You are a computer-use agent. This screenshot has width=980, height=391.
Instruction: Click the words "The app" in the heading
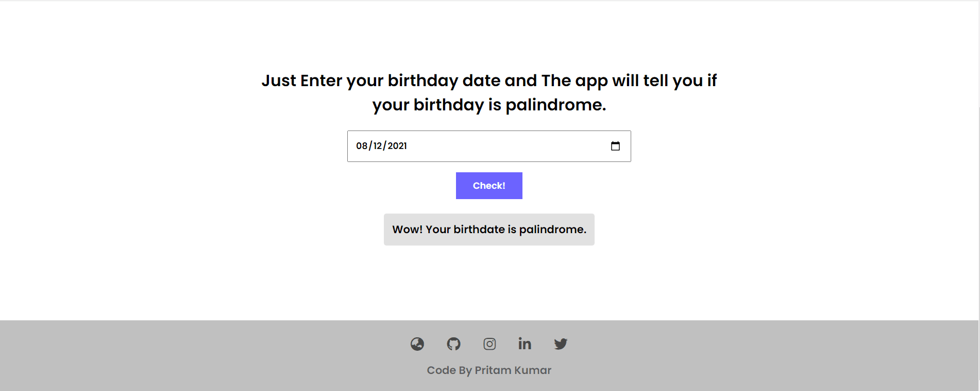(574, 81)
